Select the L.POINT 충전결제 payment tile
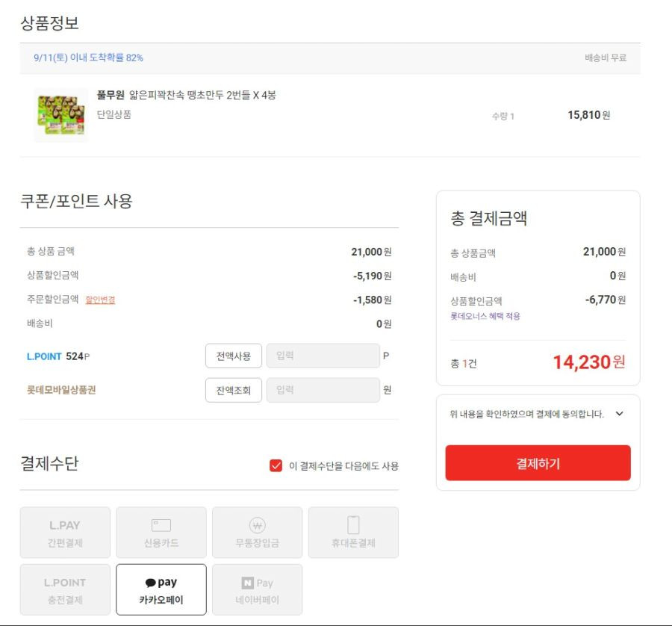Image resolution: width=672 pixels, height=626 pixels. pos(65,589)
